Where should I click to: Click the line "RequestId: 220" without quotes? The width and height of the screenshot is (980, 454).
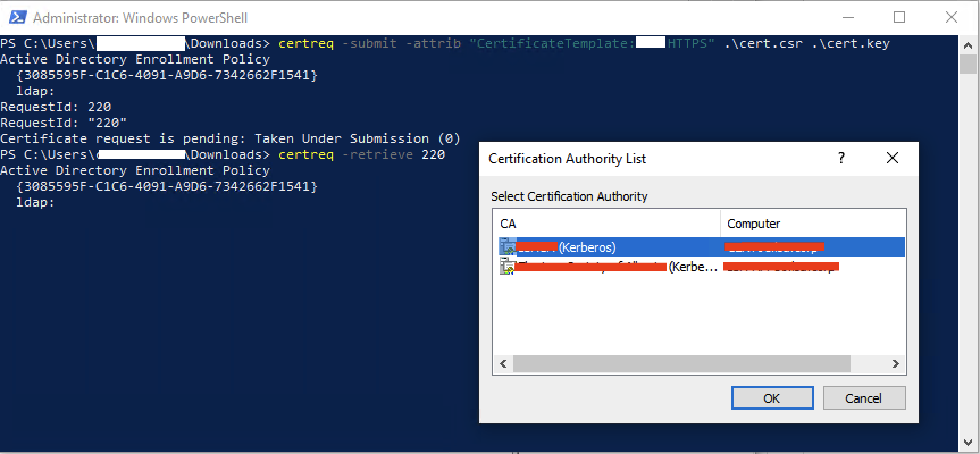(56, 107)
